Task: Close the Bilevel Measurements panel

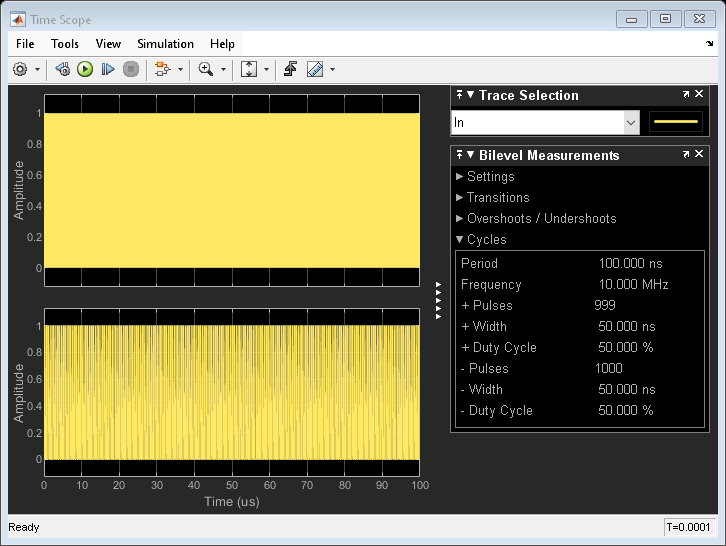Action: (700, 155)
